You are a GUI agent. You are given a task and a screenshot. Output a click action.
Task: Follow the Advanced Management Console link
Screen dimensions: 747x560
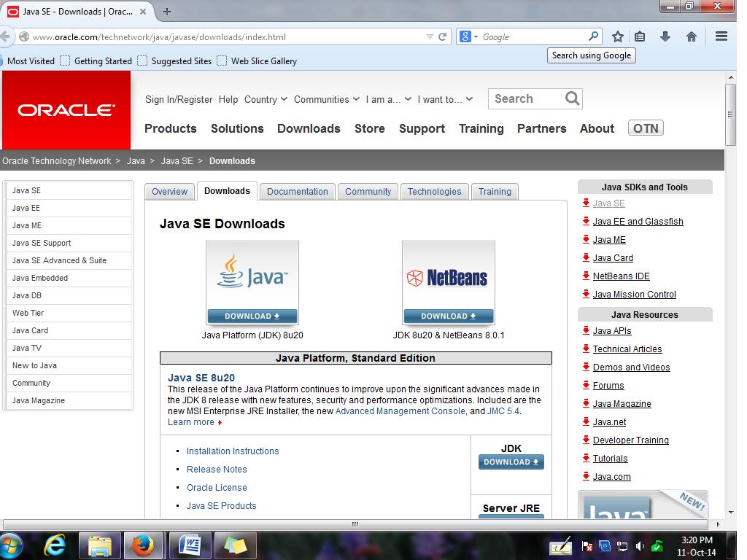pyautogui.click(x=400, y=411)
